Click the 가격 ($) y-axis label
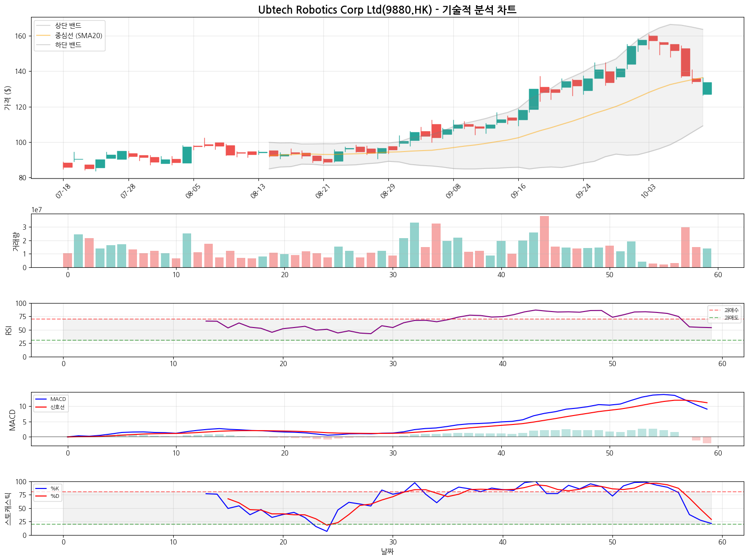Image resolution: width=748 pixels, height=560 pixels. 8,98
